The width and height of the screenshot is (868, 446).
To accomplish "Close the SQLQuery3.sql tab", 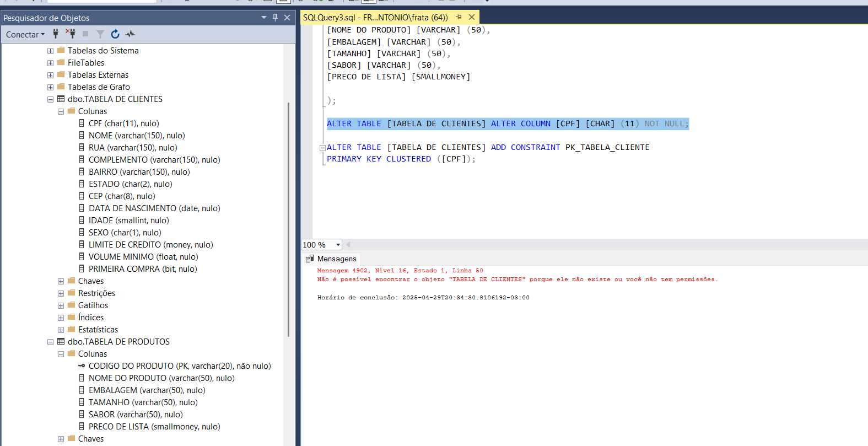I will 472,17.
